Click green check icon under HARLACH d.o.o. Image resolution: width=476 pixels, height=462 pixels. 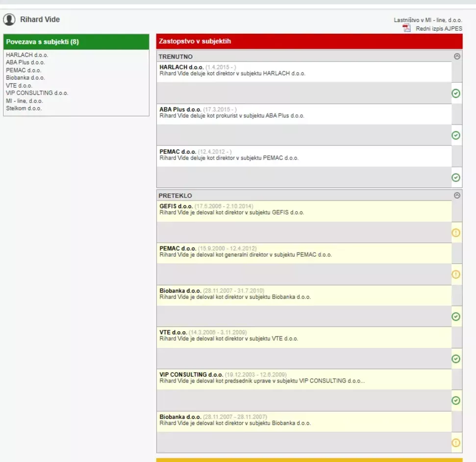click(x=456, y=94)
